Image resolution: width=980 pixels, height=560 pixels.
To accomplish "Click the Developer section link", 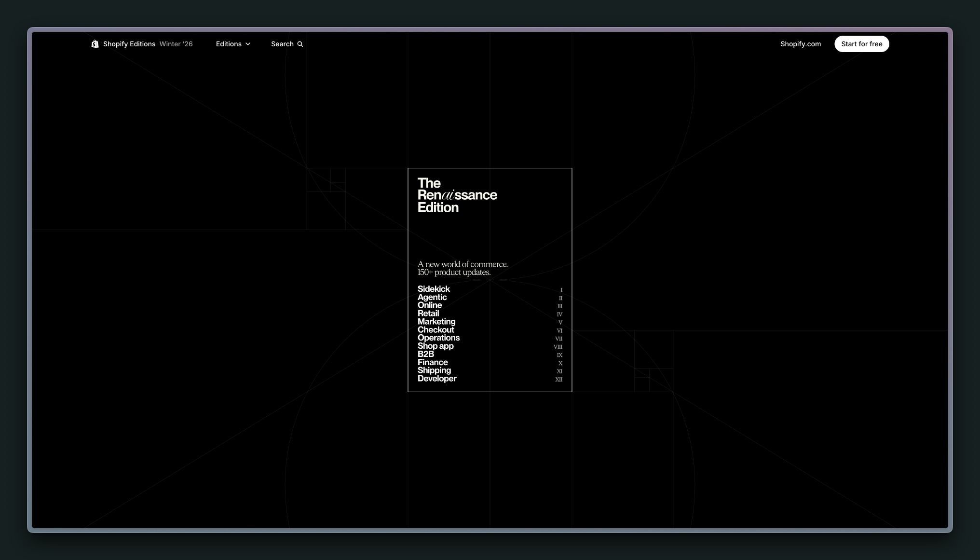I will [436, 379].
